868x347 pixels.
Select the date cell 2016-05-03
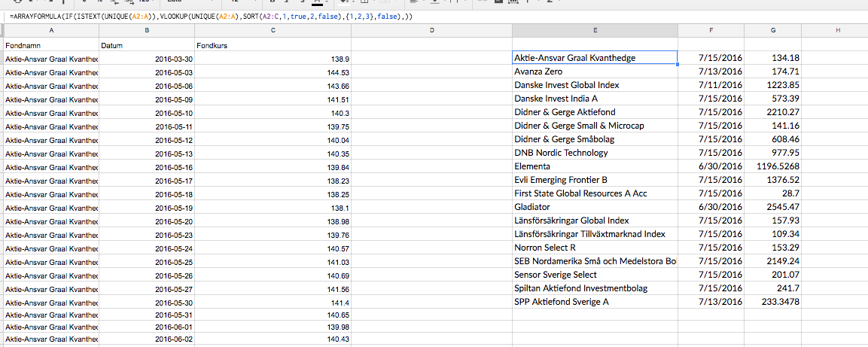[x=147, y=72]
